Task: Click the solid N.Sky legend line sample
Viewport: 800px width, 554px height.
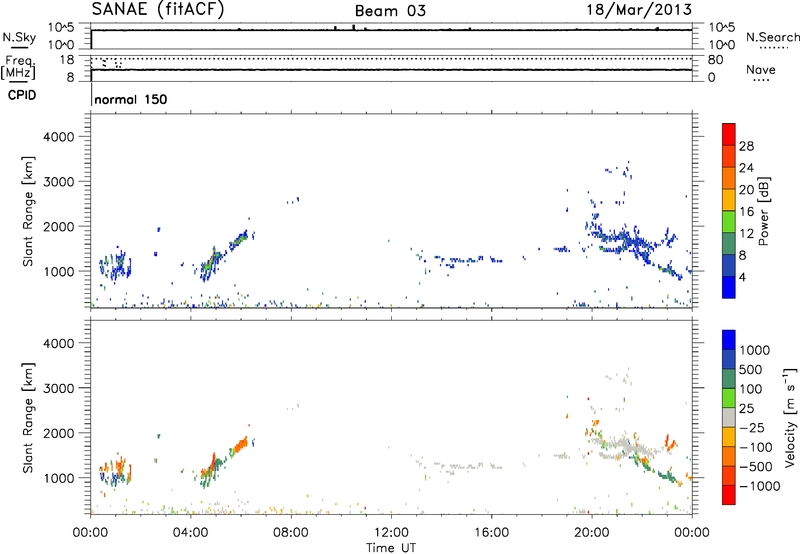Action: tap(19, 48)
